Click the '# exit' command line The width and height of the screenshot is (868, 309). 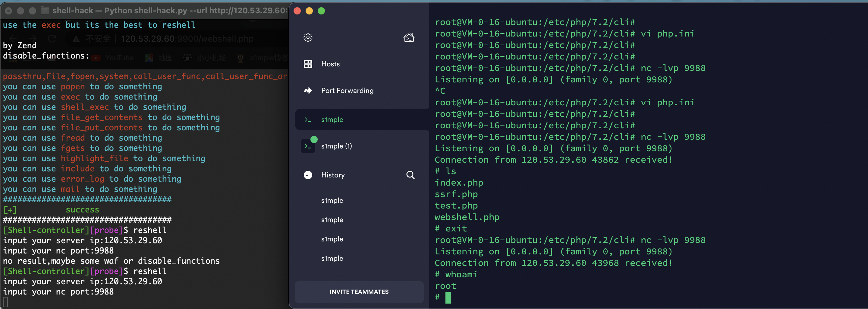(x=451, y=229)
